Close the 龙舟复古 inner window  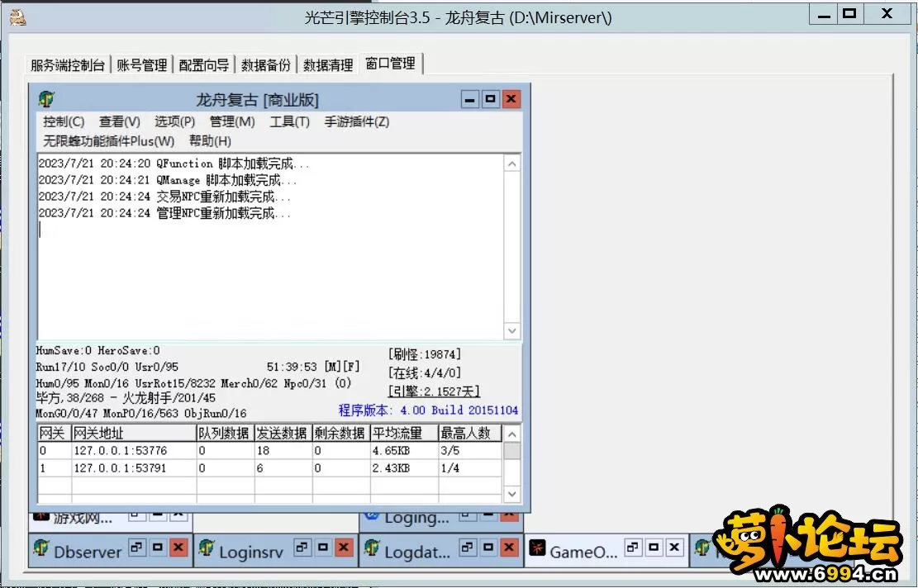511,99
